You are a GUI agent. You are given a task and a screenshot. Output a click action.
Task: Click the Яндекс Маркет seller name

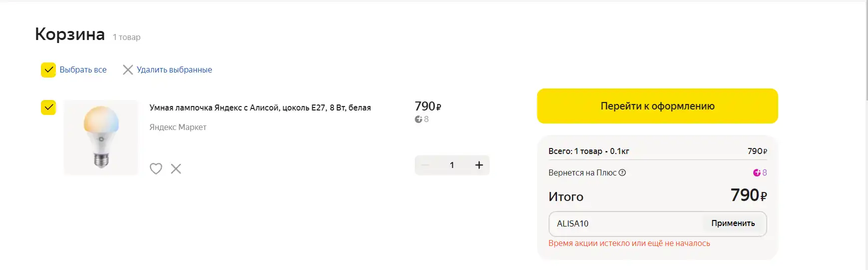pyautogui.click(x=178, y=127)
